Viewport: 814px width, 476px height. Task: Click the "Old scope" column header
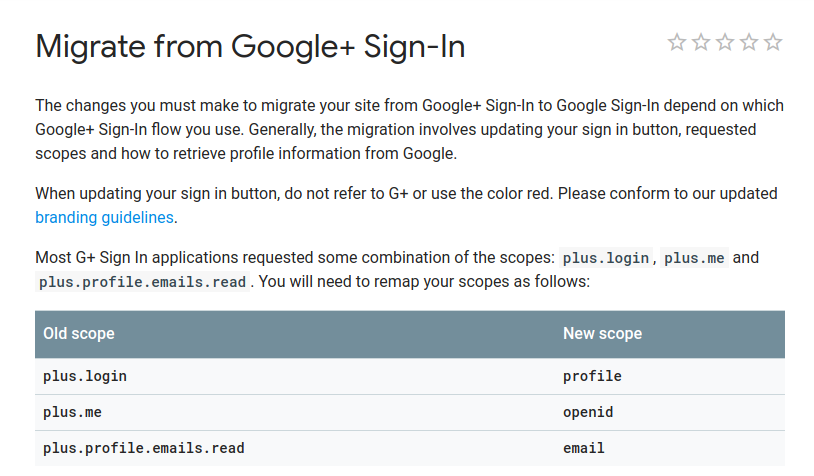(79, 334)
